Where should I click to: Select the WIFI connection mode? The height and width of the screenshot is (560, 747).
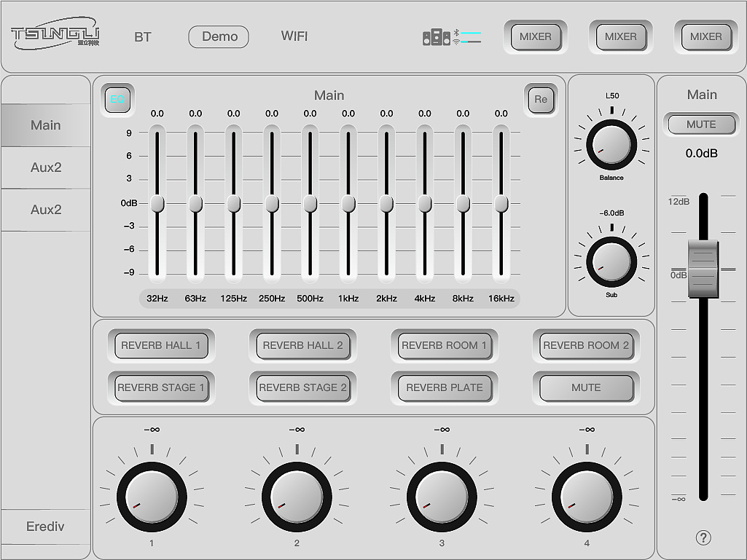click(294, 36)
